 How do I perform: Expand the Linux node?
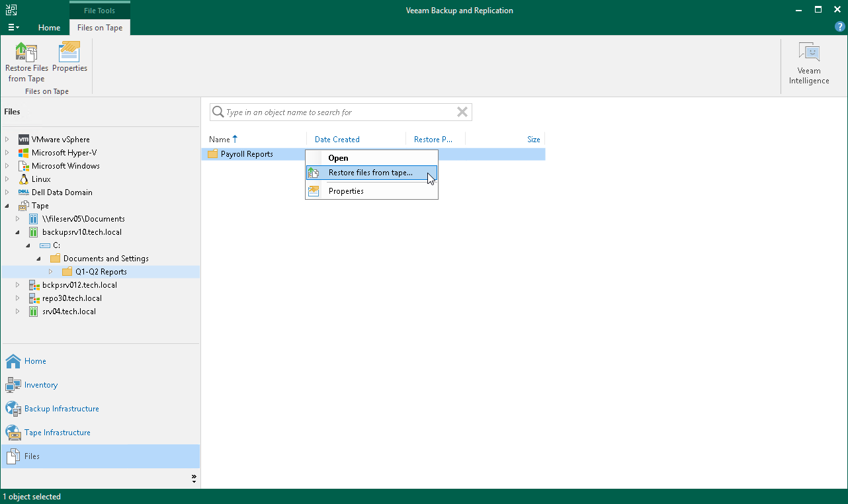pyautogui.click(x=7, y=179)
